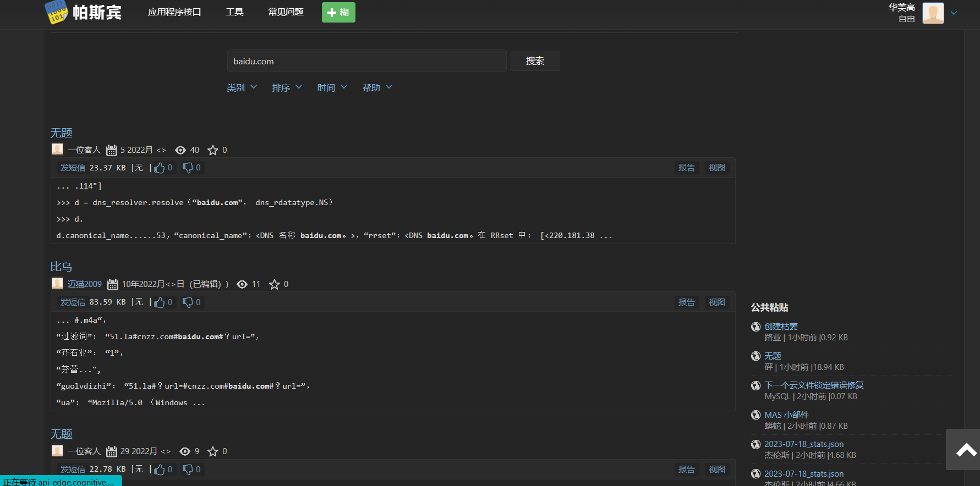
Task: Click the 搜索 search button
Action: pos(535,61)
